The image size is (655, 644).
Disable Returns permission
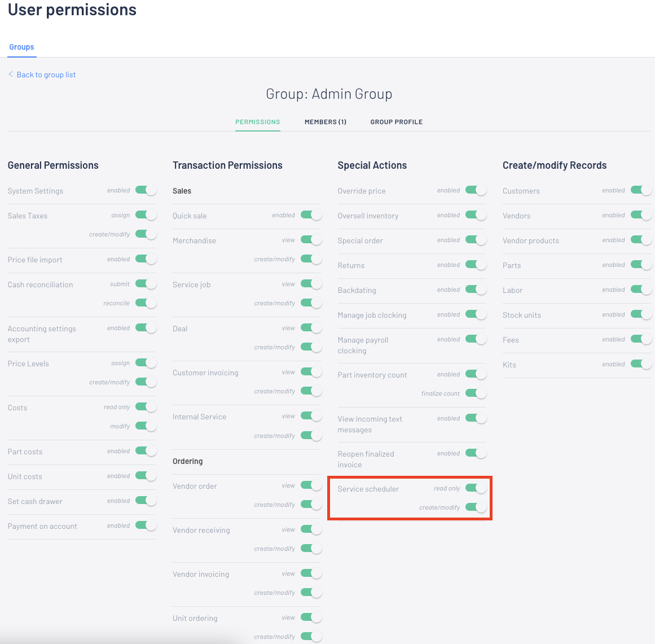(476, 265)
